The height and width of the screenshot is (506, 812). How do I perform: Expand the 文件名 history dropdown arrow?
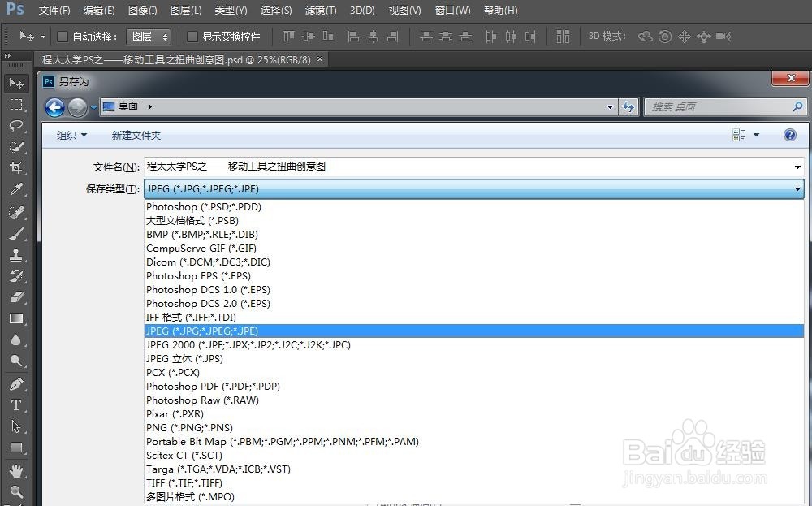(797, 167)
